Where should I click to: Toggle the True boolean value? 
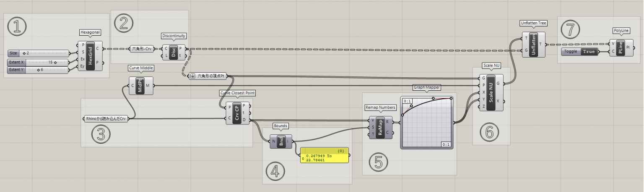[588, 52]
